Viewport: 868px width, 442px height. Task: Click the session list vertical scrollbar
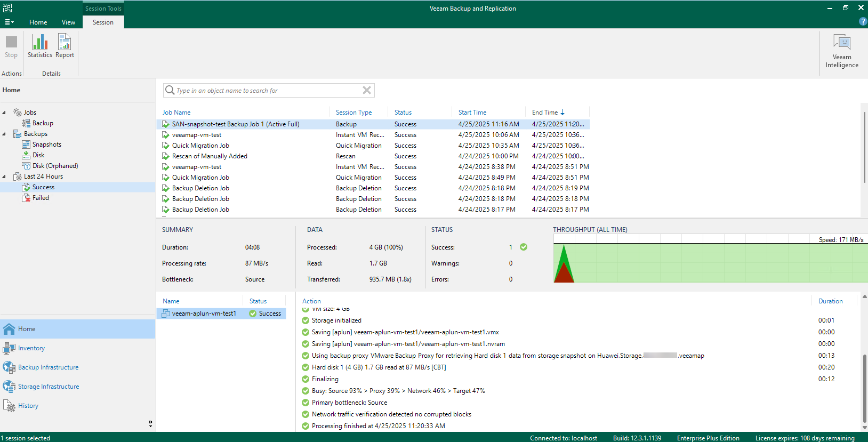(x=864, y=148)
